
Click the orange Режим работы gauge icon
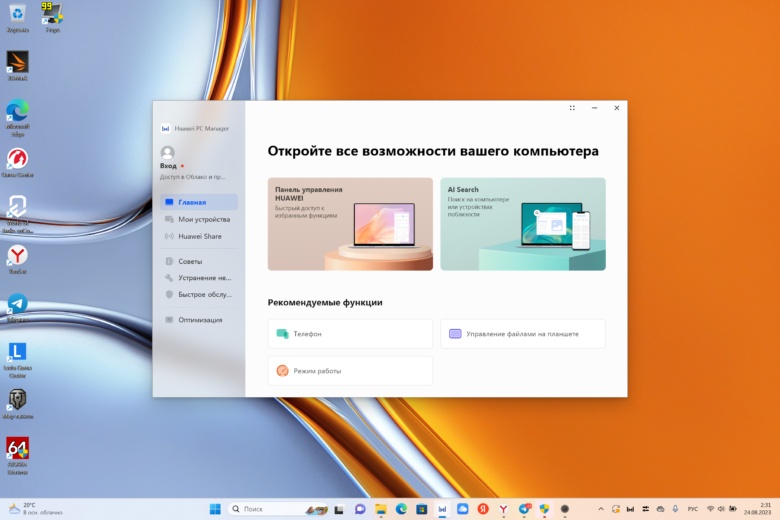click(283, 371)
